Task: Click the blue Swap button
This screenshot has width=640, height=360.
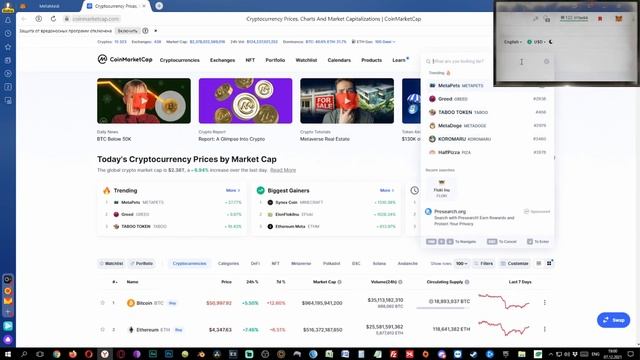Action: [613, 320]
